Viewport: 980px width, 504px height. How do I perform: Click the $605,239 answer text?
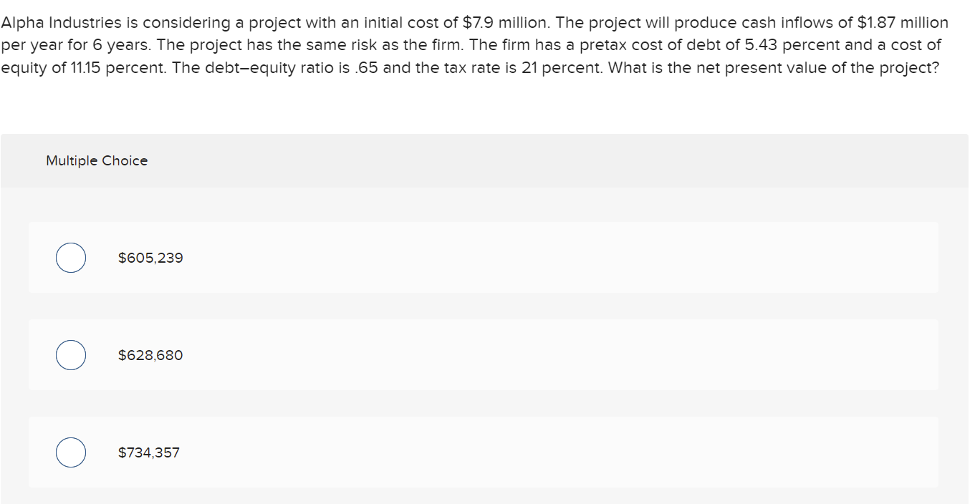click(x=150, y=258)
